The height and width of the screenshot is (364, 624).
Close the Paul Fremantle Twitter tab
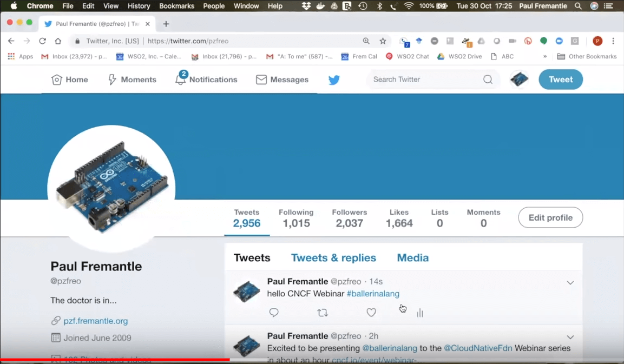[x=148, y=24]
